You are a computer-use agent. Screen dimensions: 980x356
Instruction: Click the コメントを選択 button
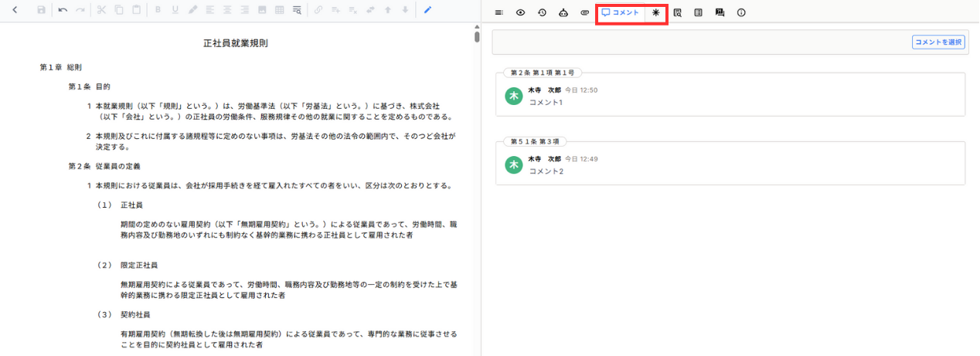pyautogui.click(x=938, y=42)
